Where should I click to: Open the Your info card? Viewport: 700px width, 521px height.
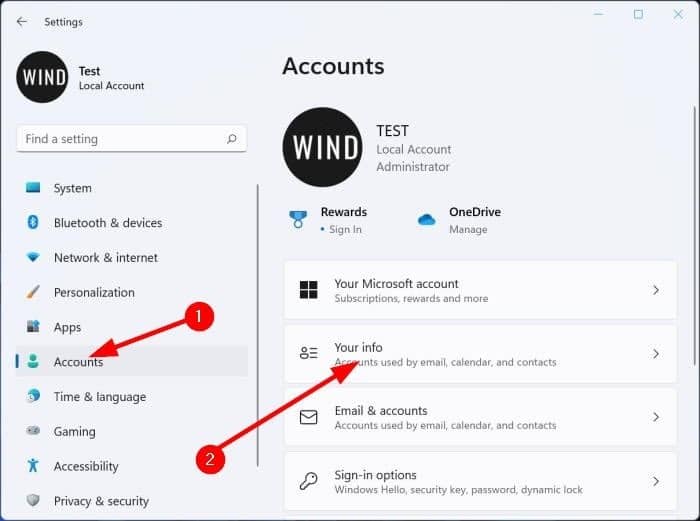coord(480,354)
